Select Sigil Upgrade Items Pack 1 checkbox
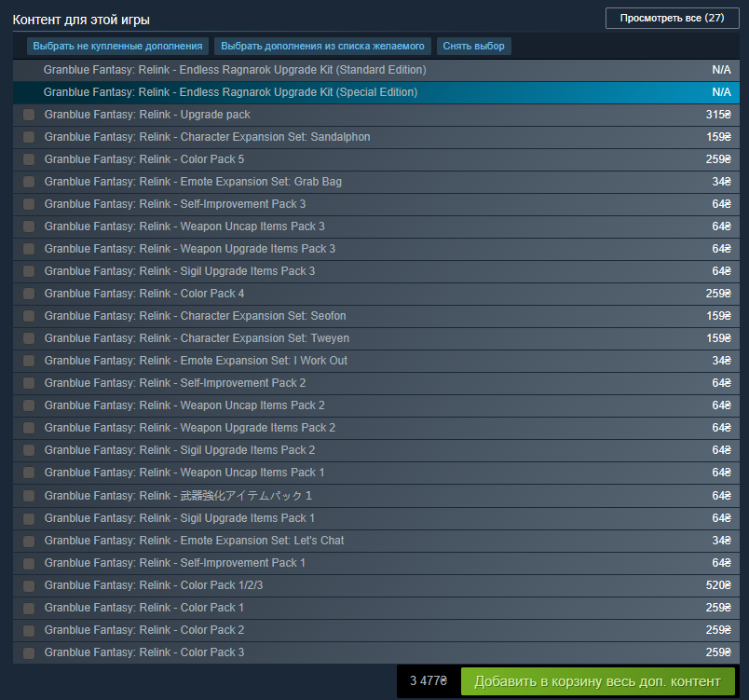 point(29,518)
